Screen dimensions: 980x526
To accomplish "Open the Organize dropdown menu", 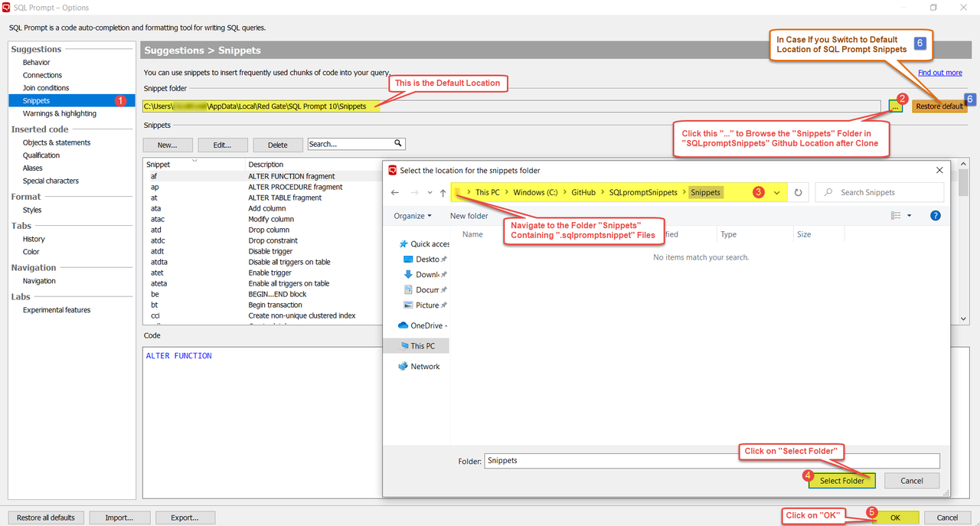I will click(413, 216).
